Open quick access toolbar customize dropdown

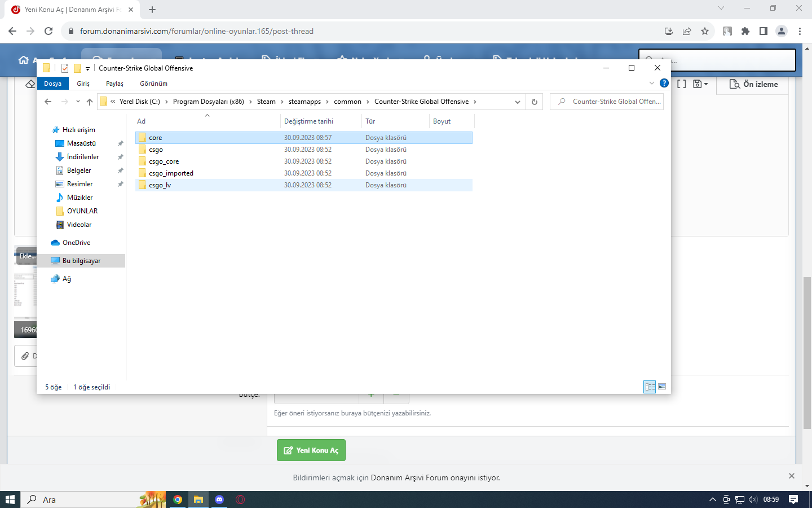coord(87,69)
